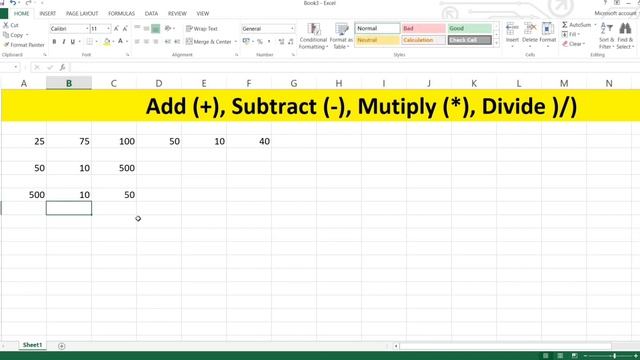Screen dimensions: 640x360
Task: Open Font dialog launcher
Action: pos(128,55)
